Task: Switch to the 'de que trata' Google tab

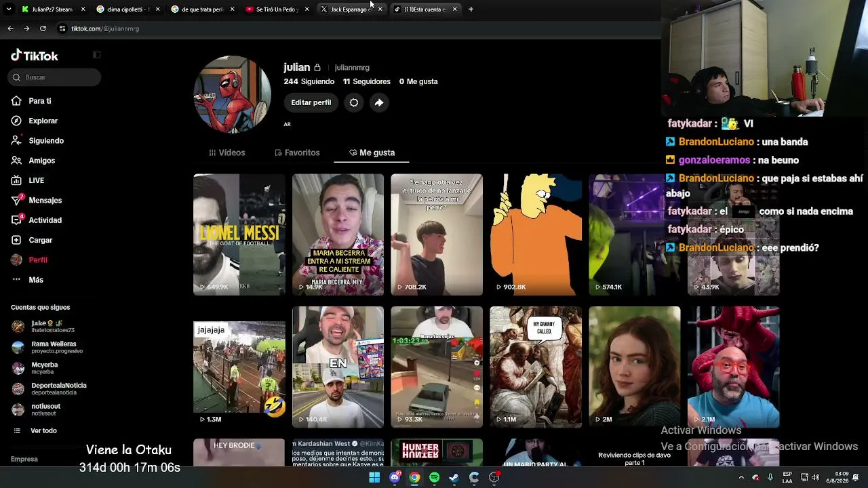Action: (x=202, y=9)
